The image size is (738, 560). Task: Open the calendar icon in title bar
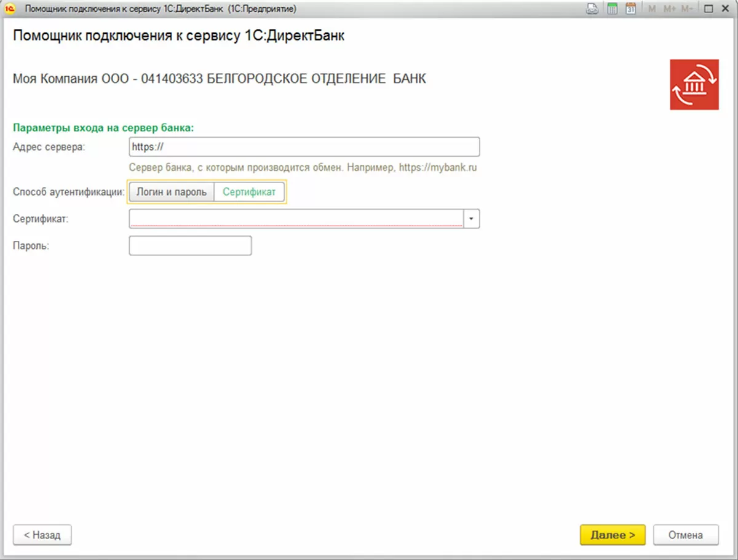[630, 9]
